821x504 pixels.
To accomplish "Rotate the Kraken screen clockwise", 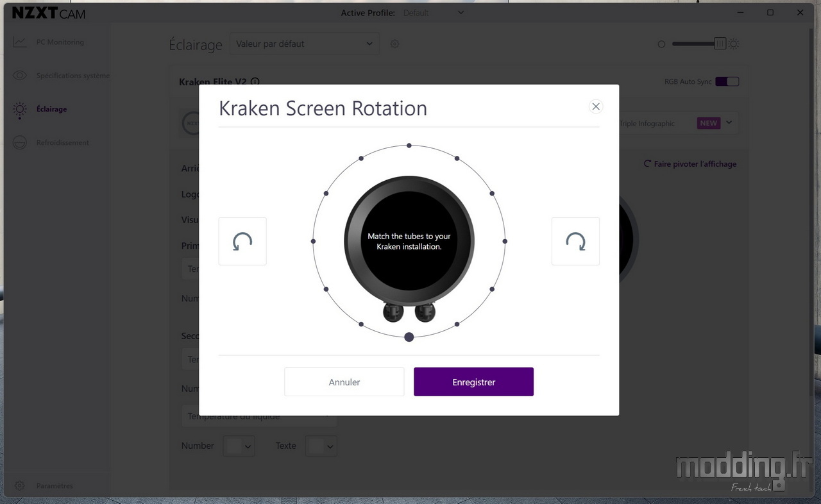I will click(575, 241).
